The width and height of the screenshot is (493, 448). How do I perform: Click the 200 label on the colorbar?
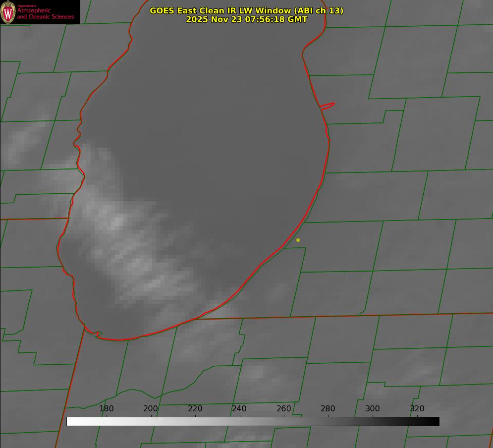coord(151,409)
